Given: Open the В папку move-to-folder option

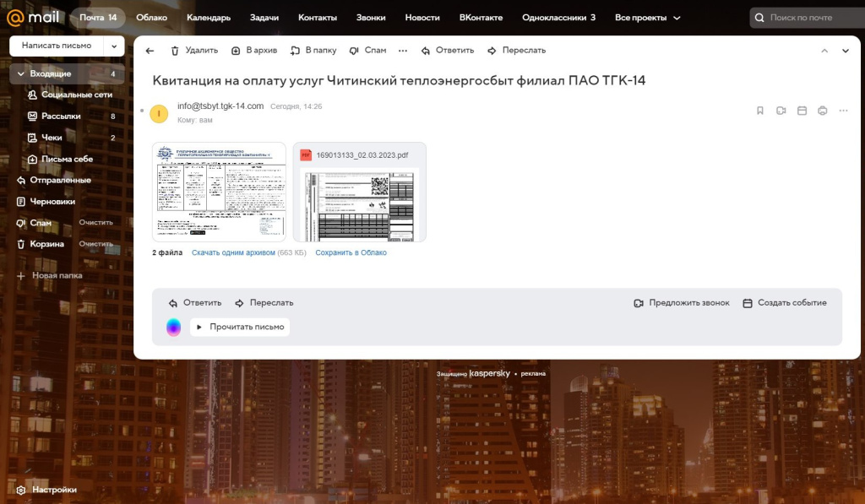Looking at the screenshot, I should tap(313, 50).
